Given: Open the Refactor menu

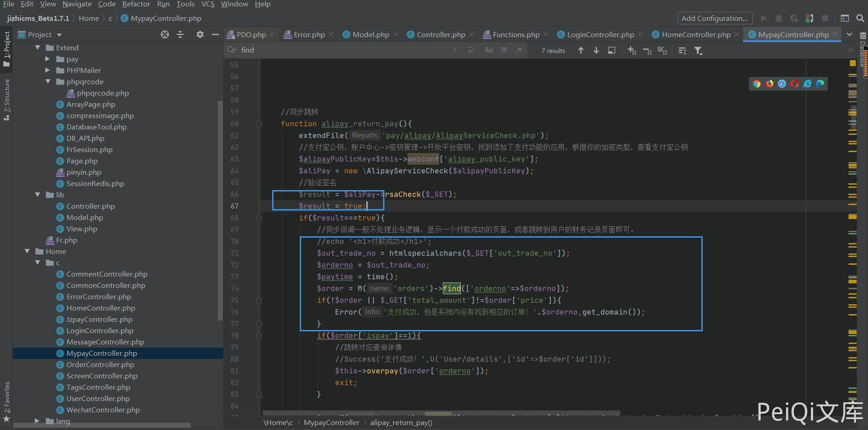Looking at the screenshot, I should click(136, 4).
